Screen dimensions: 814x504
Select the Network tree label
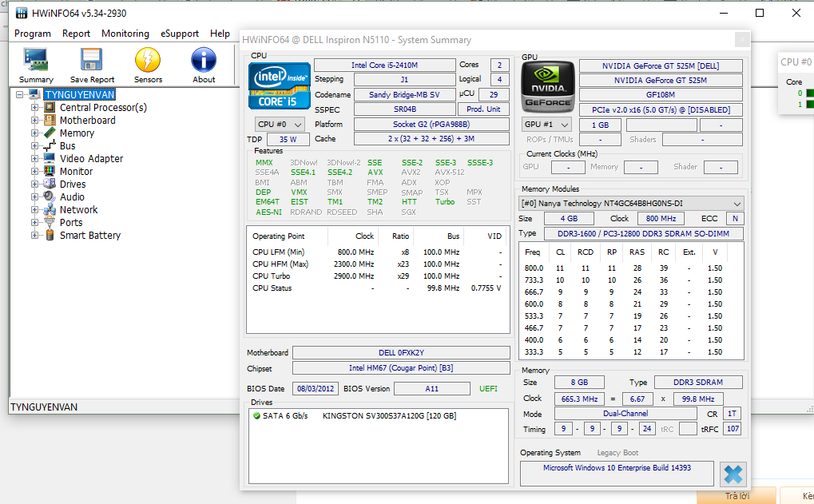78,210
